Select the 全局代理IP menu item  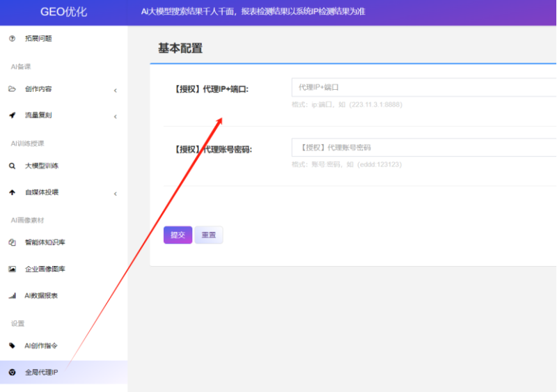(64, 372)
